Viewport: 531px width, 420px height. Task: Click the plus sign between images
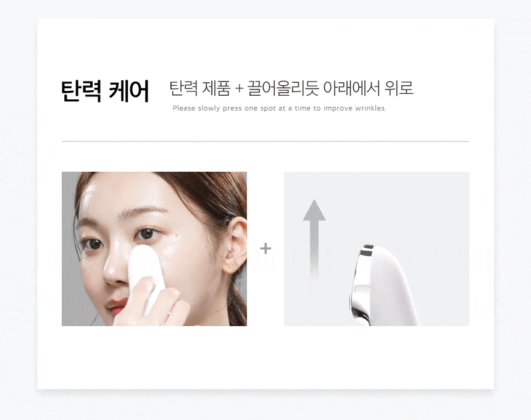click(x=265, y=248)
